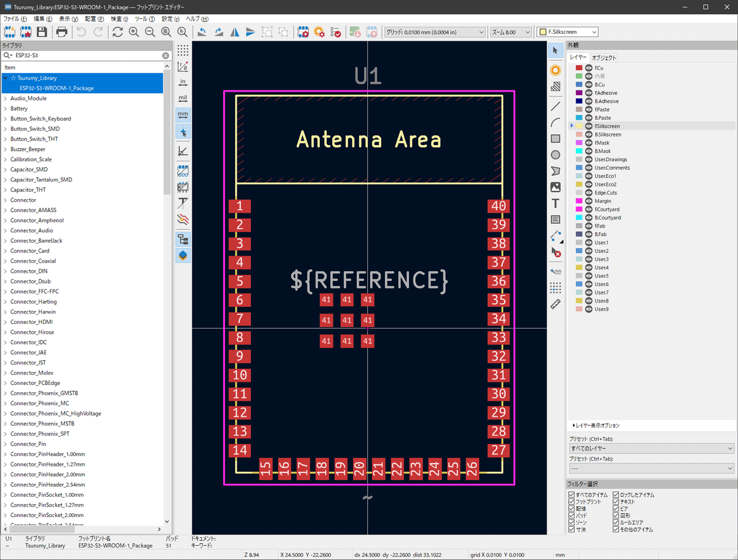738x560 pixels.
Task: Switch to the オブジェクト tab
Action: (604, 58)
